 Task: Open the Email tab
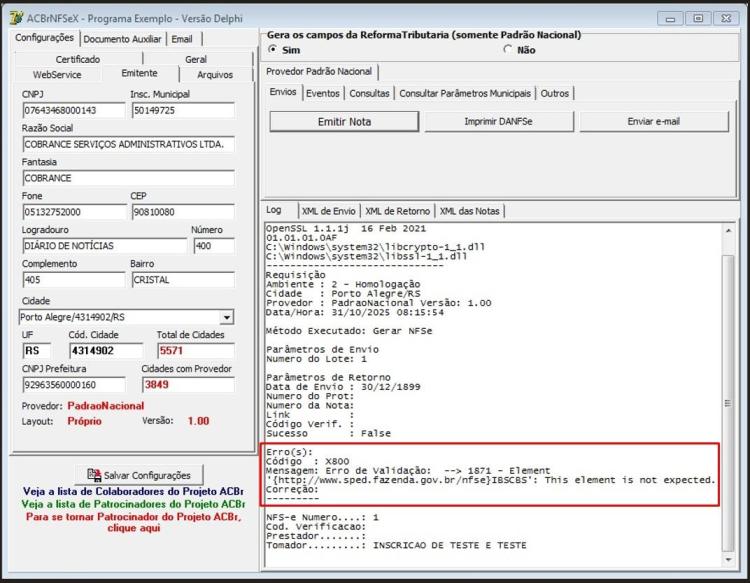tap(182, 39)
